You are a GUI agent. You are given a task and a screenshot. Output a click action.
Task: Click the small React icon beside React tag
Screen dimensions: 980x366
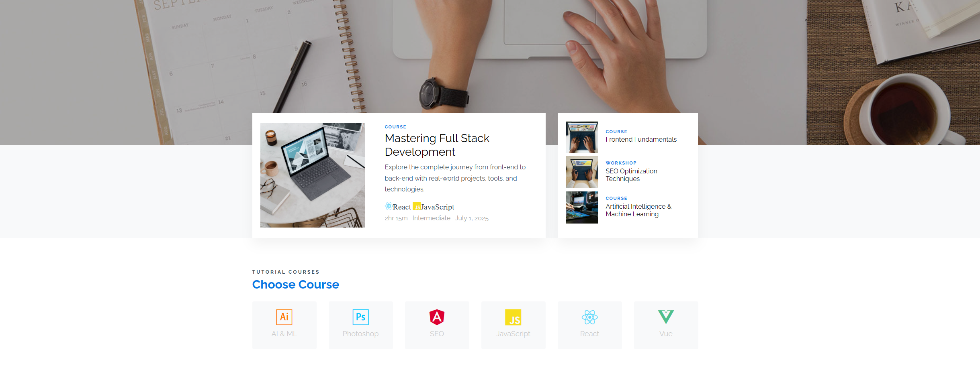click(x=389, y=206)
